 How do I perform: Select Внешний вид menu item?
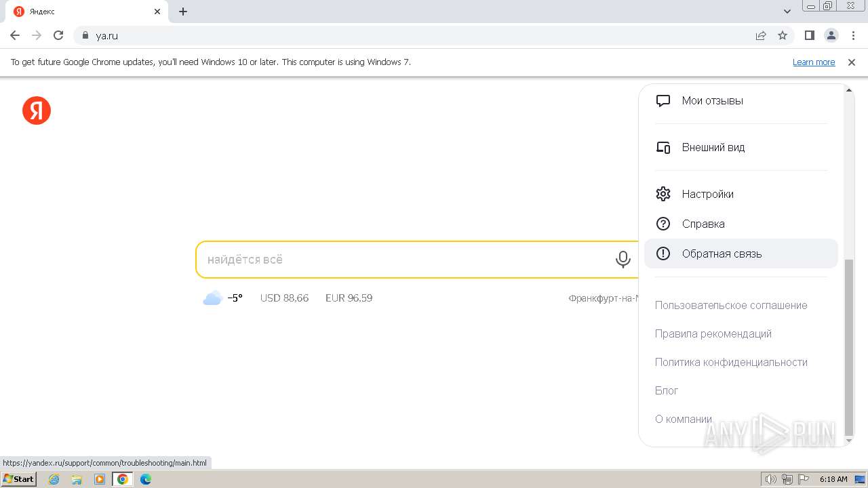pos(741,147)
